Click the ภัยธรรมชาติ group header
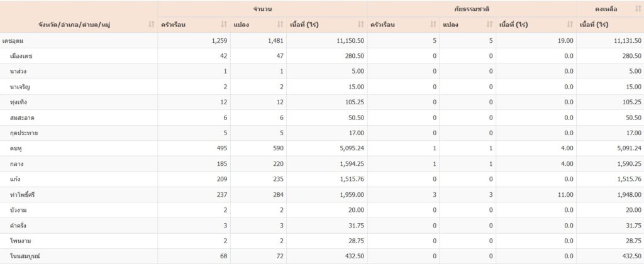This screenshot has width=644, height=264. tap(471, 9)
